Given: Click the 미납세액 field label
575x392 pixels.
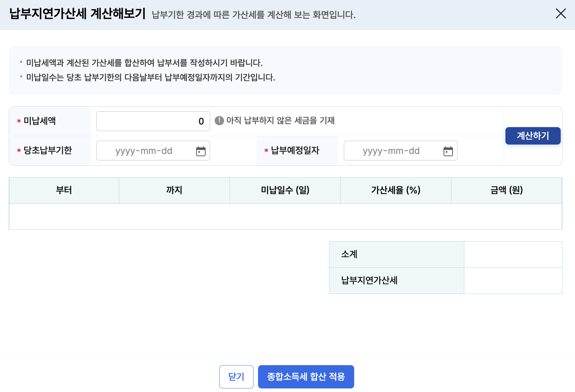Looking at the screenshot, I should [x=40, y=121].
